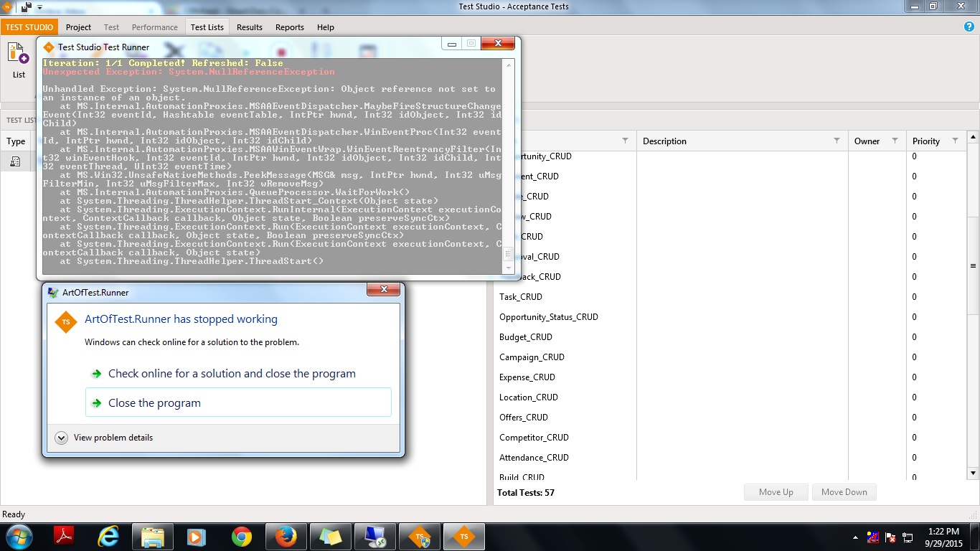Image resolution: width=980 pixels, height=551 pixels.
Task: Click the Test Studio taskbar icon with shield
Action: [x=420, y=536]
